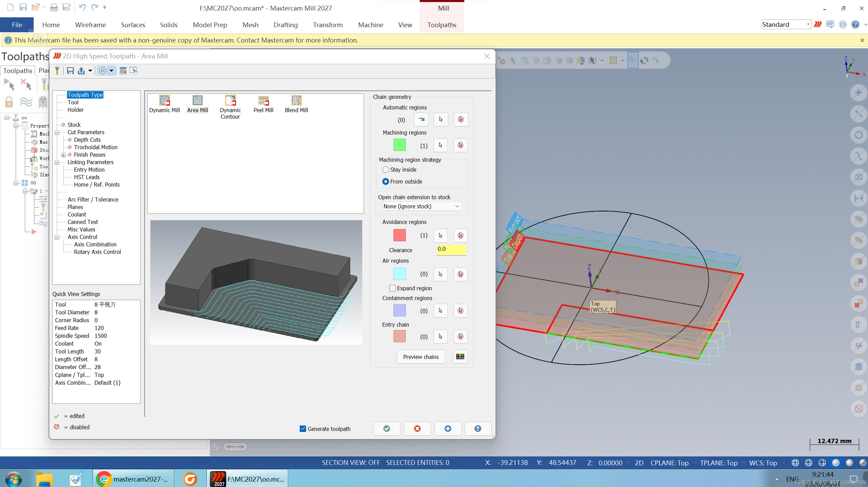Switch to the Model Prep ribbon tab
Viewport: 868px width, 487px height.
coord(210,25)
